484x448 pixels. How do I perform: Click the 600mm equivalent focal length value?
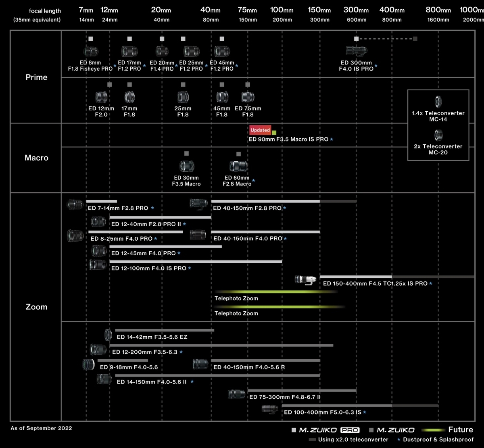[x=357, y=20]
